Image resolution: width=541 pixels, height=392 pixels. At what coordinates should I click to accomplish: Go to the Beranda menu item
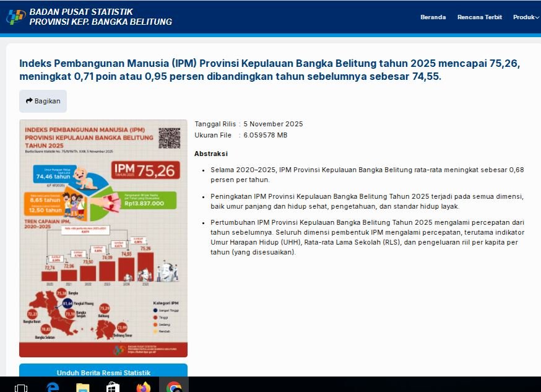pos(433,17)
